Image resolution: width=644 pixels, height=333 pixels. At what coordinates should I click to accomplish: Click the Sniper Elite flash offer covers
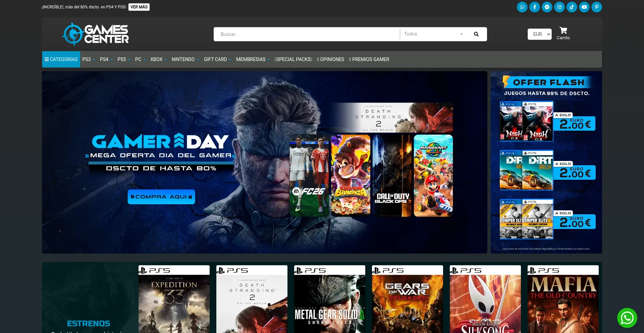(526, 219)
